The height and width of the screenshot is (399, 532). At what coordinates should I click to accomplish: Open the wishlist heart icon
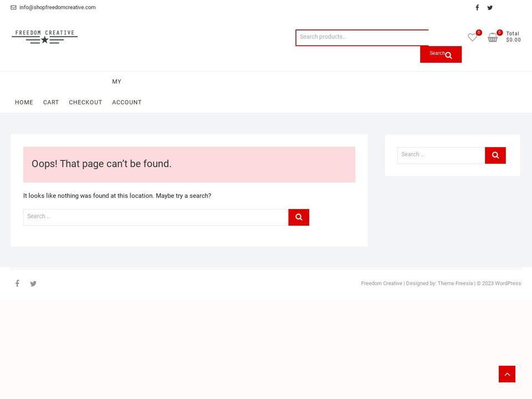(x=472, y=37)
